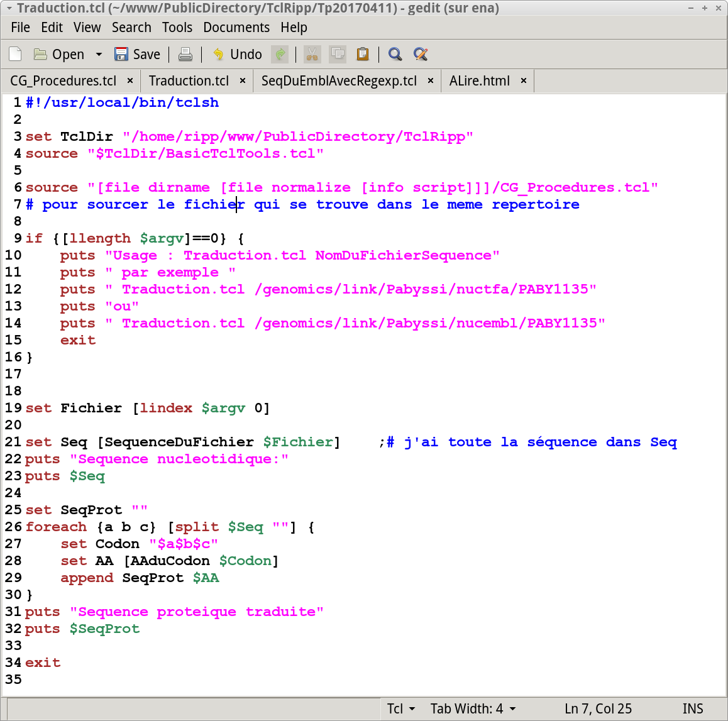This screenshot has height=721, width=728.
Task: Open the window menu arrow in the title bar
Action: pos(9,8)
